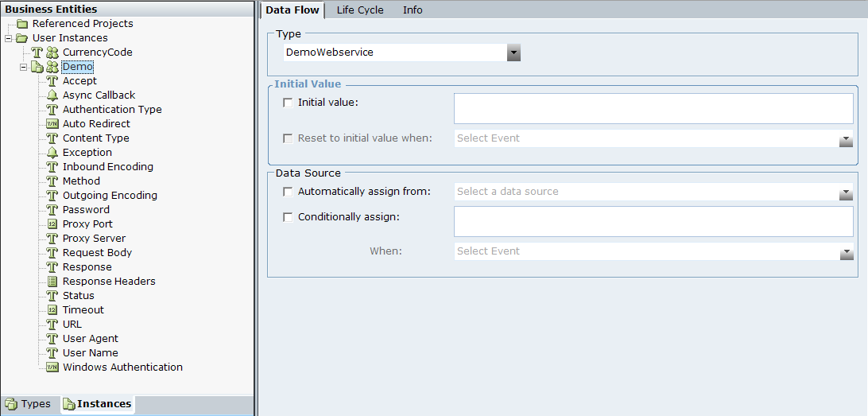
Task: Click the Y/N icon beside Auto Redirect
Action: click(52, 124)
